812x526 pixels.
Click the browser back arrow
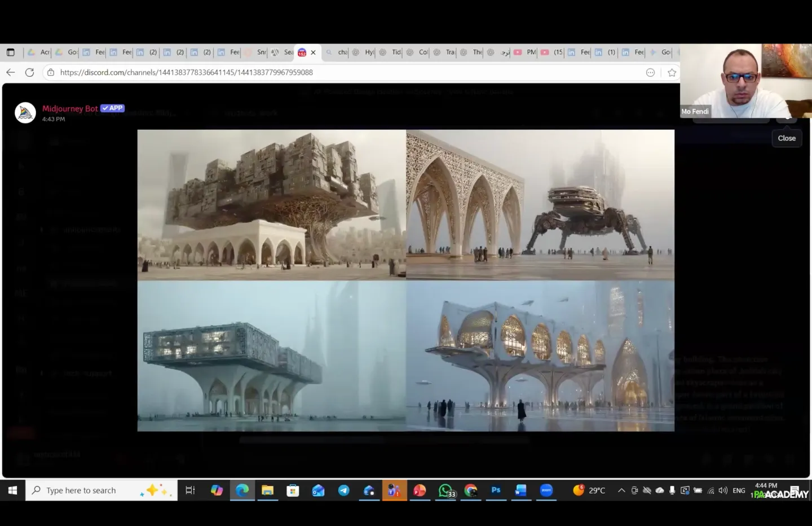[10, 72]
